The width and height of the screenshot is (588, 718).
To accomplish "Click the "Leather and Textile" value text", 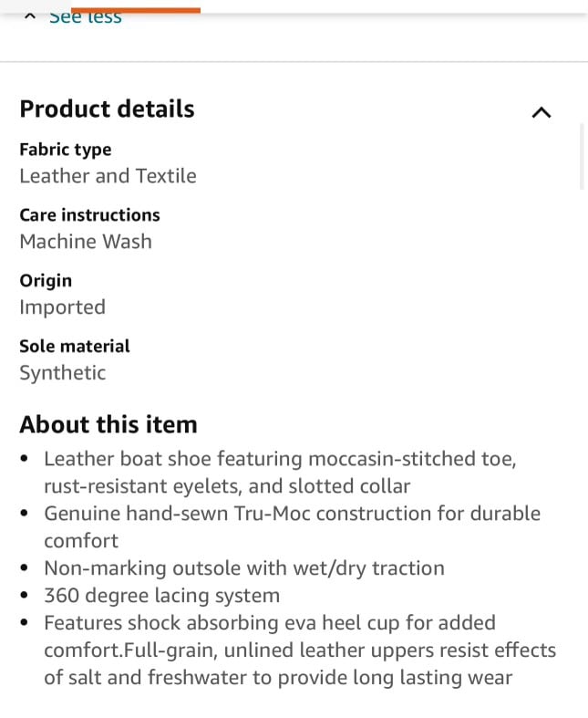I will 108,176.
